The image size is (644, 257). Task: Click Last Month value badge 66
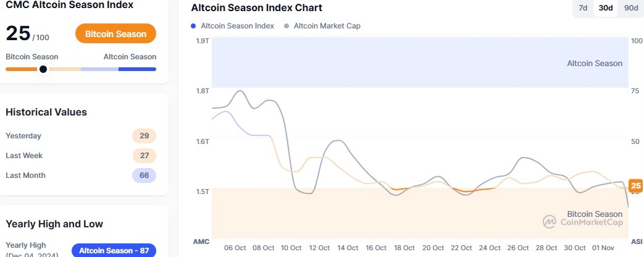coord(144,175)
